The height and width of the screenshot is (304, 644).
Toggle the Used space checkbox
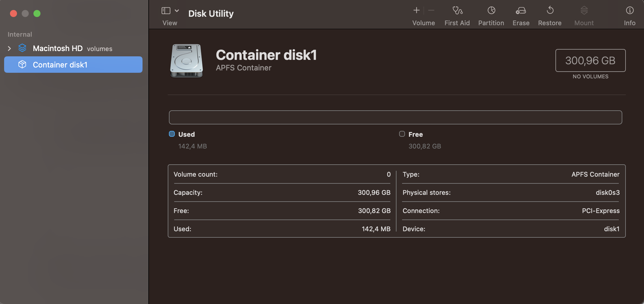click(172, 134)
